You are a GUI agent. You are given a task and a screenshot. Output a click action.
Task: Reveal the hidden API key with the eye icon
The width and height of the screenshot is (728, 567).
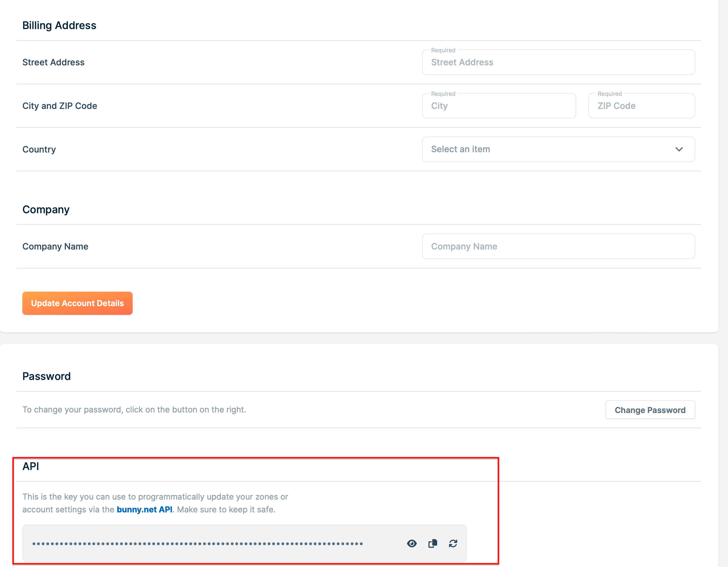pos(412,543)
